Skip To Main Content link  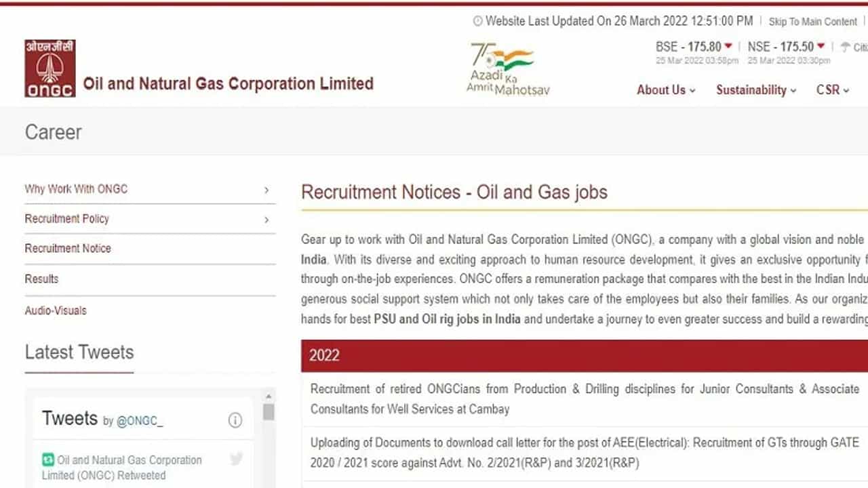[812, 22]
